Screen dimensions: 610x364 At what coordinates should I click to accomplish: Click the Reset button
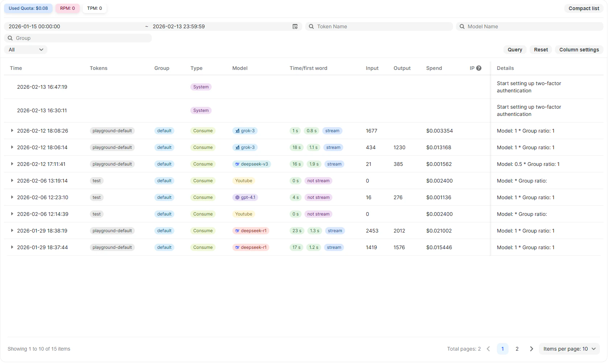pos(540,50)
